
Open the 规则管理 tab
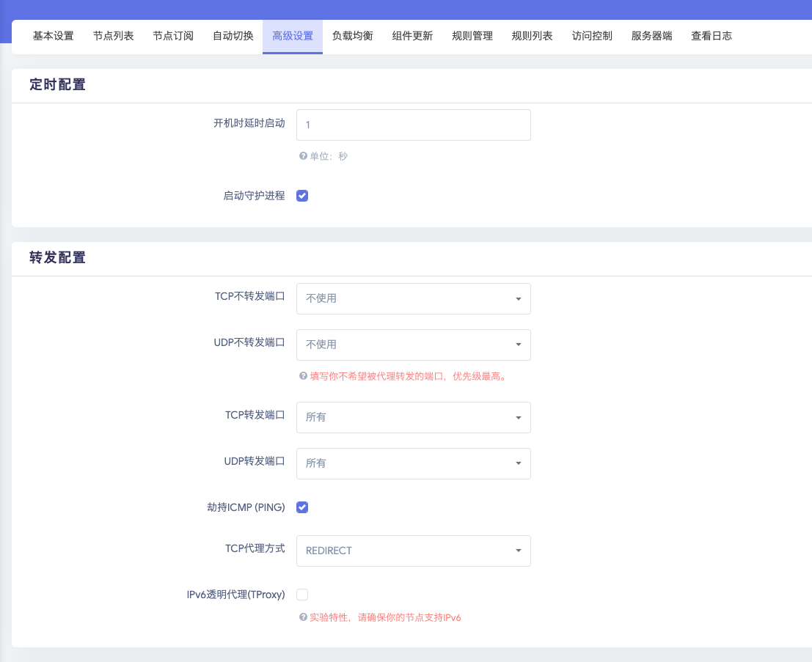[x=472, y=36]
